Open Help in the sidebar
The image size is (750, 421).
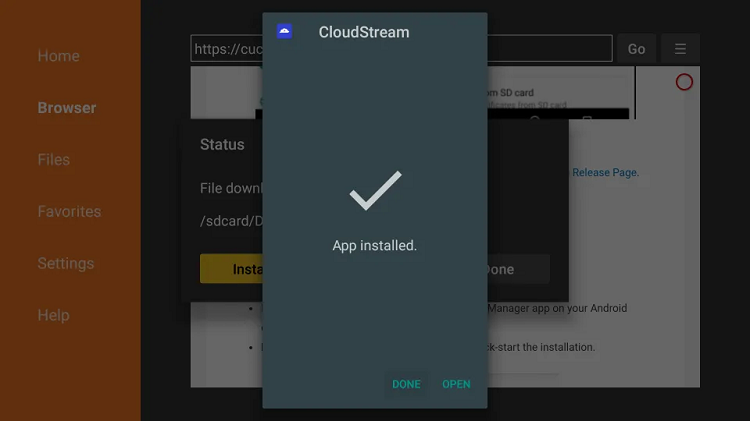tap(54, 315)
